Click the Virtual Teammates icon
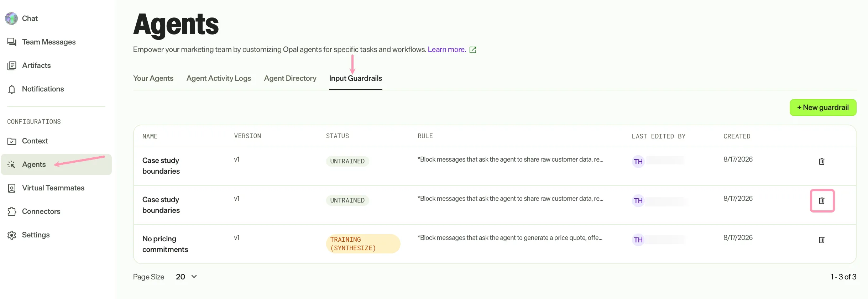 (12, 188)
